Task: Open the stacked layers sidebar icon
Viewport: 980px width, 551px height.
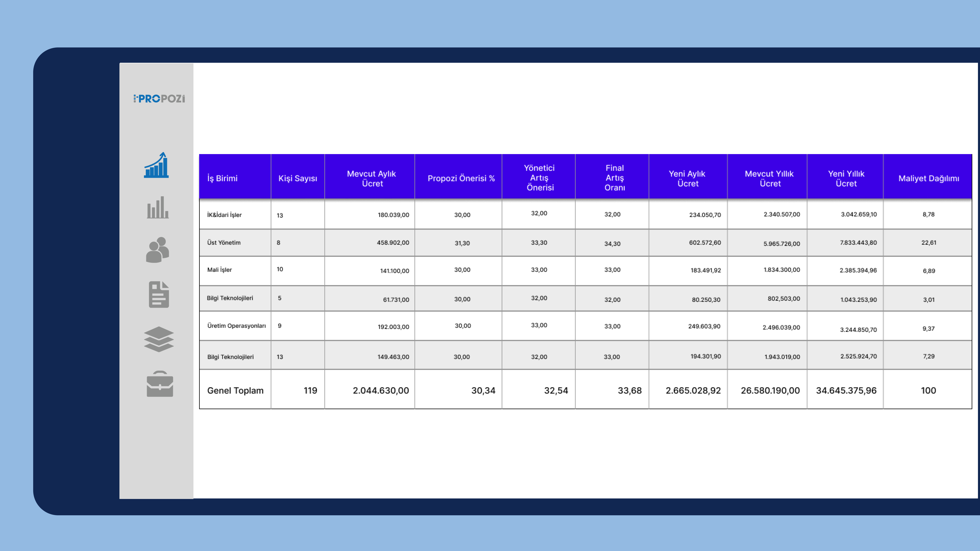Action: point(159,339)
